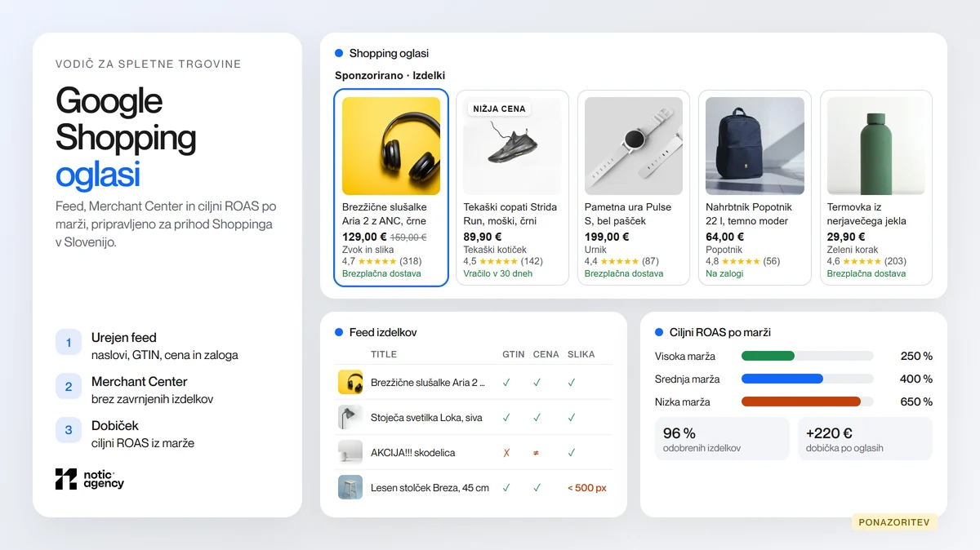Open the Pametna ura Pulse S title
The image size is (980, 550).
pyautogui.click(x=628, y=214)
